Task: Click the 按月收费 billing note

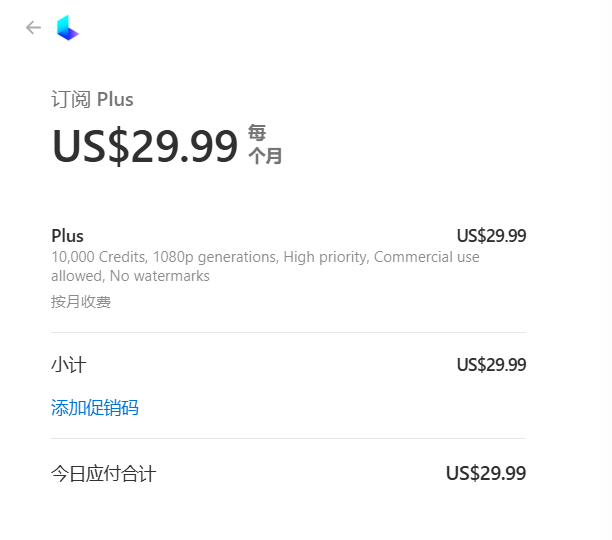Action: [81, 301]
